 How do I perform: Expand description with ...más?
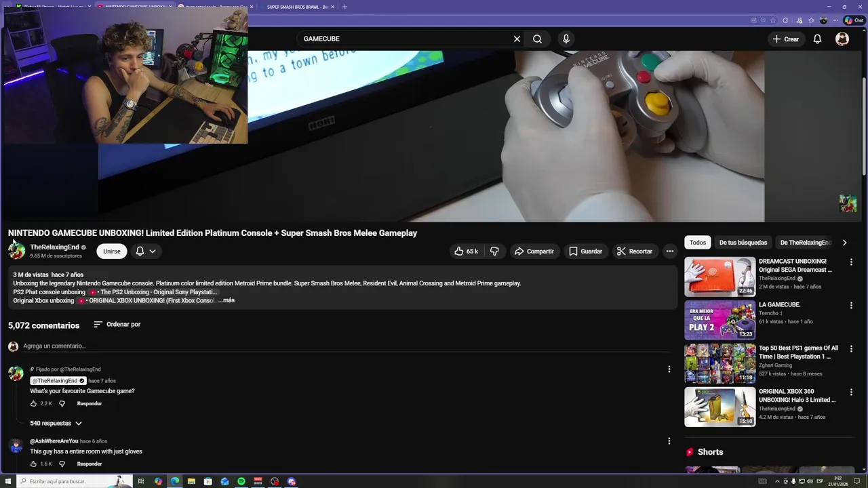click(x=226, y=300)
